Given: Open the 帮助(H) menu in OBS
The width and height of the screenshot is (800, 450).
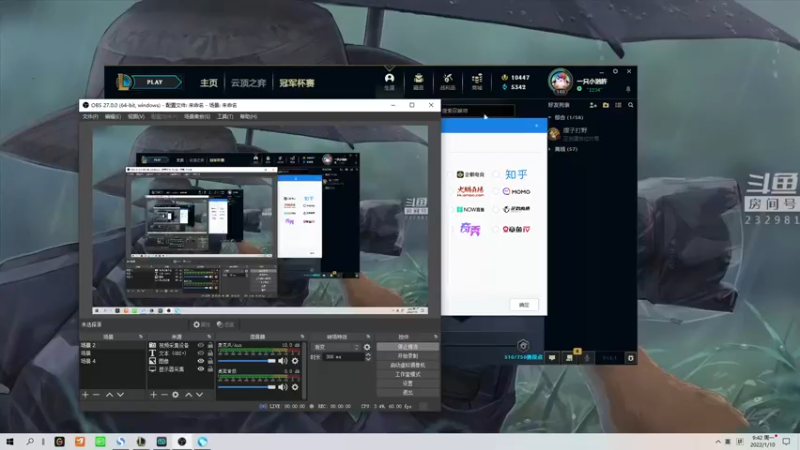Looking at the screenshot, I should [248, 117].
